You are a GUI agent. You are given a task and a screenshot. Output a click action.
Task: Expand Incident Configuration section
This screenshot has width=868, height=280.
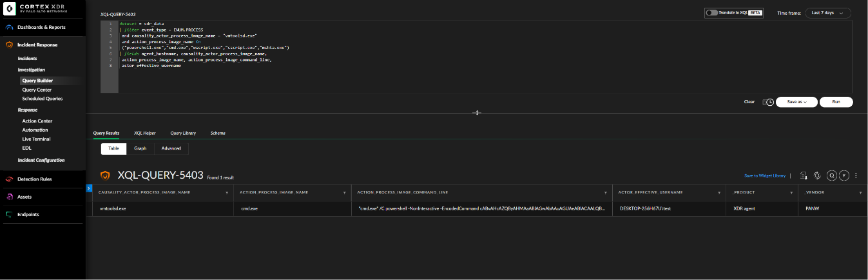point(41,160)
